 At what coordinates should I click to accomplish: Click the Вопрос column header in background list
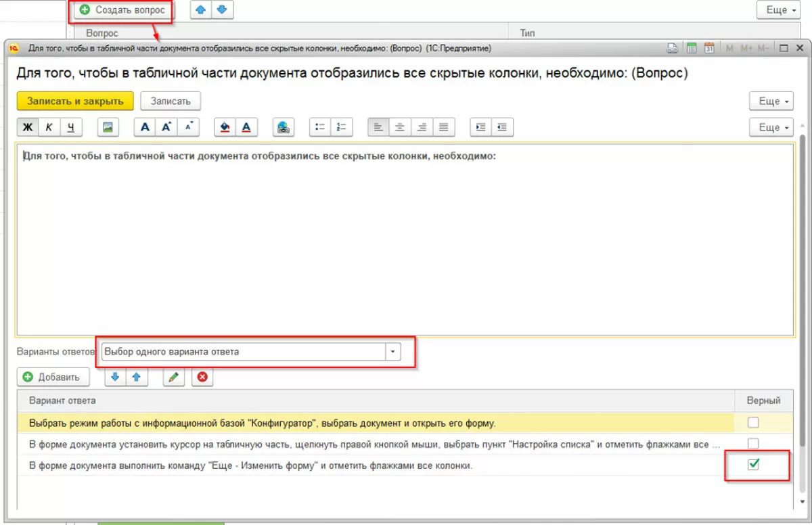290,32
